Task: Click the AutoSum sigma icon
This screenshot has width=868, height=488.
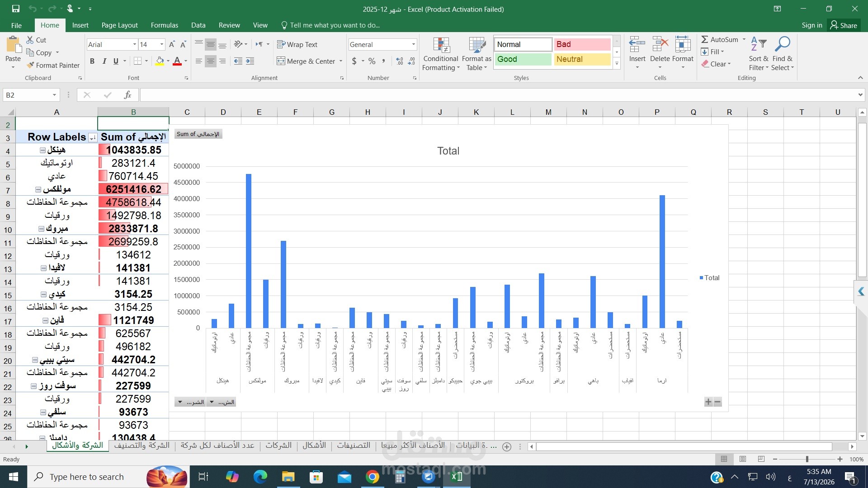Action: [x=705, y=40]
